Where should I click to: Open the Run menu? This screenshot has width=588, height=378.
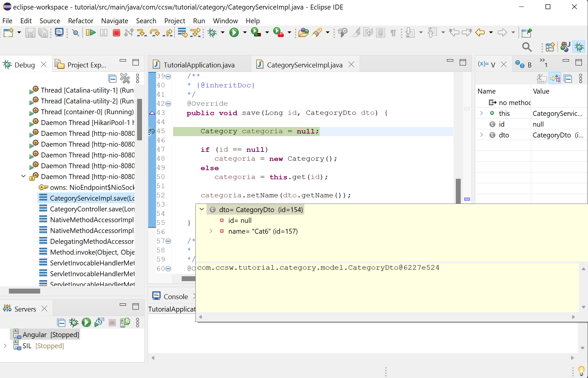pos(199,21)
